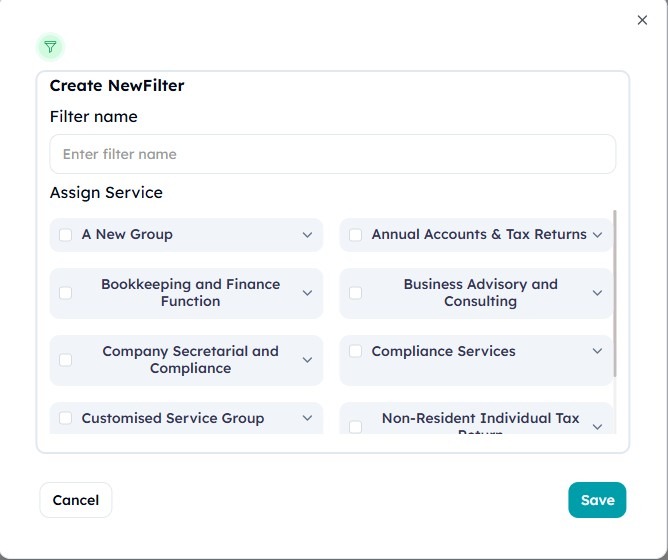Check Non-Resident Individual Tax Return checkbox
668x560 pixels.
pyautogui.click(x=355, y=427)
